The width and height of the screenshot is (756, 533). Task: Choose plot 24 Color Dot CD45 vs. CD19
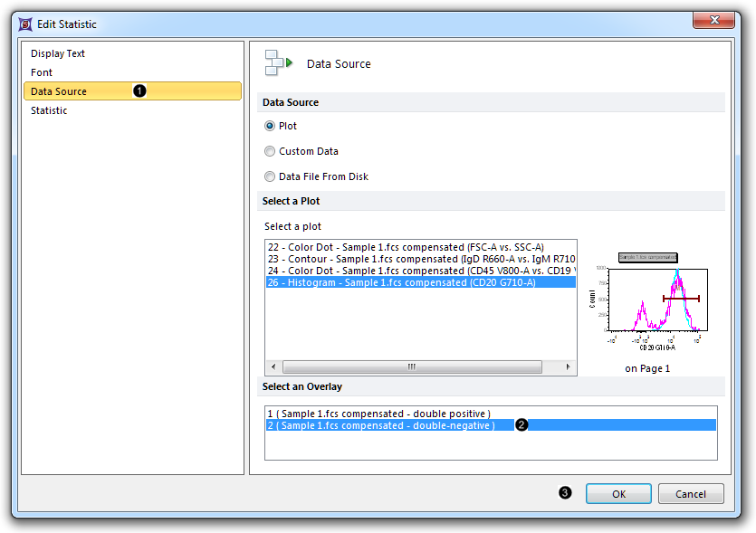[419, 270]
